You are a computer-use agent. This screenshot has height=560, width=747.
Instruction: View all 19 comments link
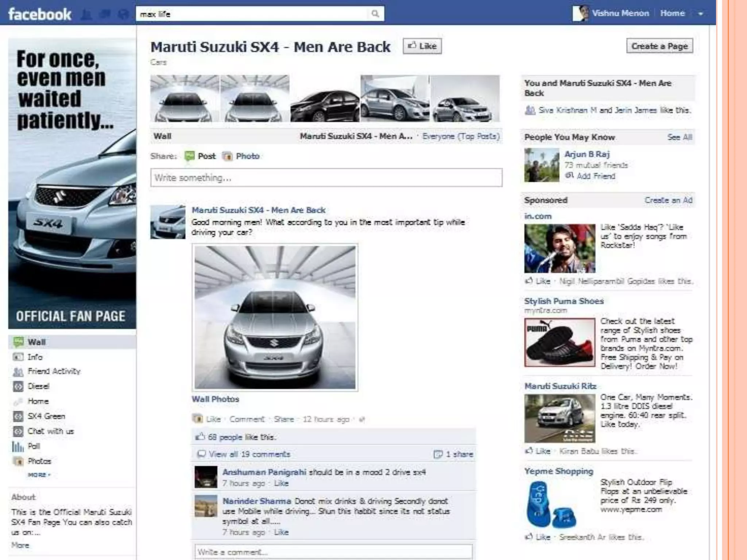pyautogui.click(x=249, y=454)
